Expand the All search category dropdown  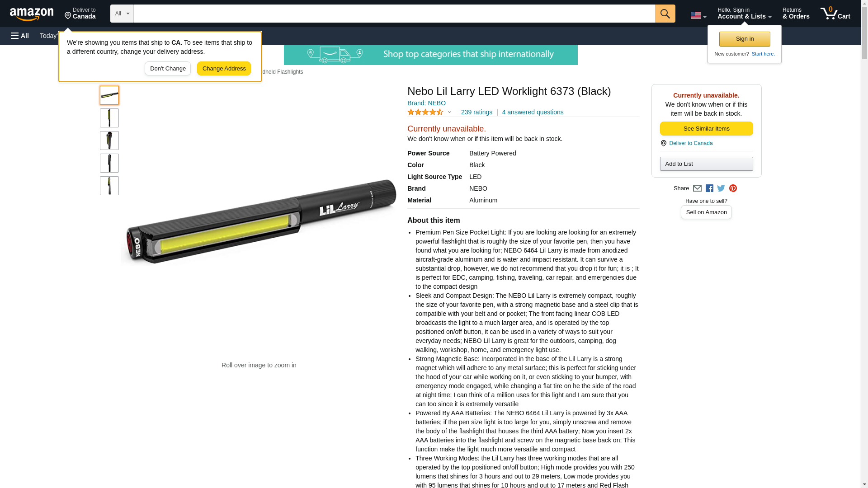tap(122, 14)
